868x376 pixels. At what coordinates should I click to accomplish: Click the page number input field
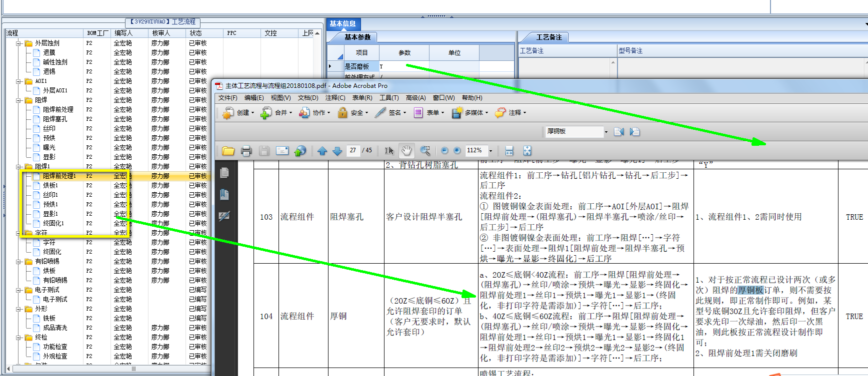coord(353,150)
